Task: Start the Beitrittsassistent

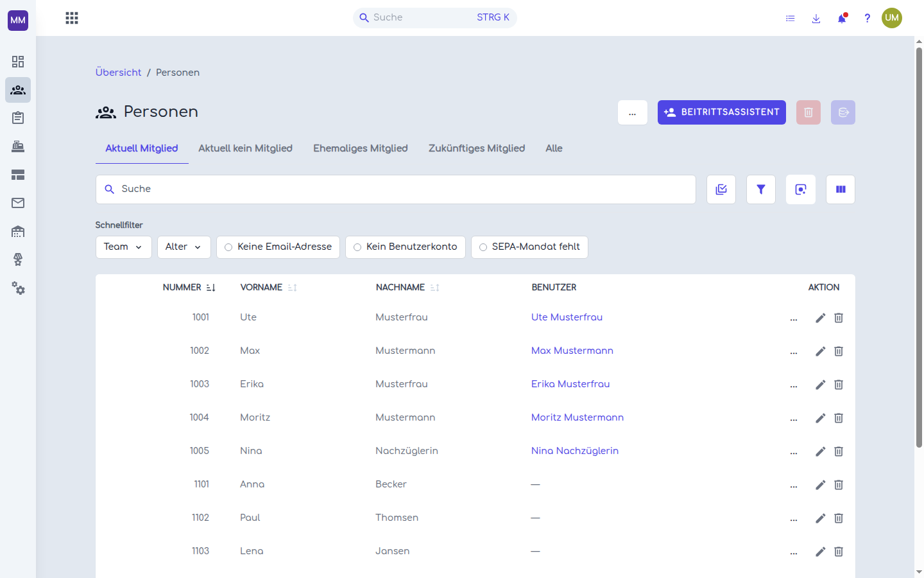Action: [722, 112]
